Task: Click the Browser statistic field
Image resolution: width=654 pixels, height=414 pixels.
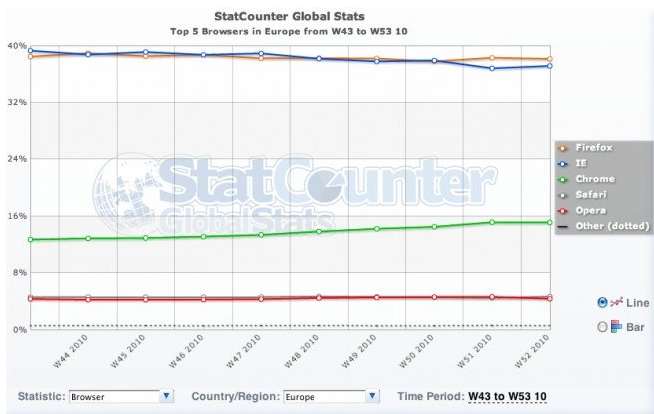Action: 114,396
